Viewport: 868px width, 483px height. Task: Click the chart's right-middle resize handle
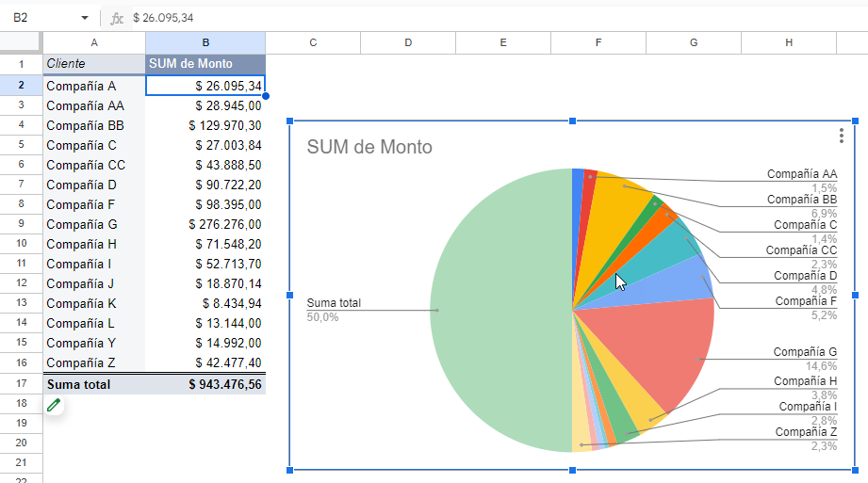[x=855, y=296]
